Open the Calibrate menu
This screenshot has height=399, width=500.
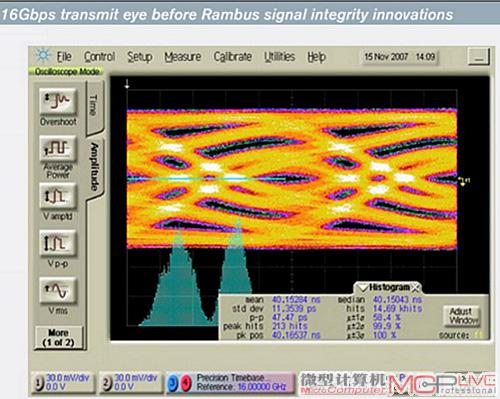pyautogui.click(x=233, y=57)
